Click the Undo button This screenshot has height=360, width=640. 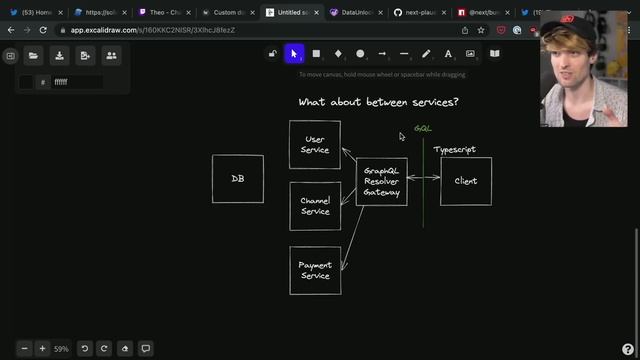[x=85, y=349]
